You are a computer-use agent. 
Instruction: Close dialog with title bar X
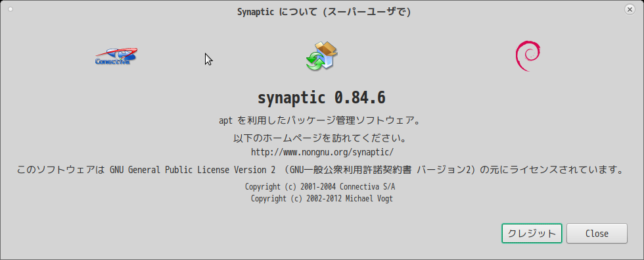coord(630,9)
